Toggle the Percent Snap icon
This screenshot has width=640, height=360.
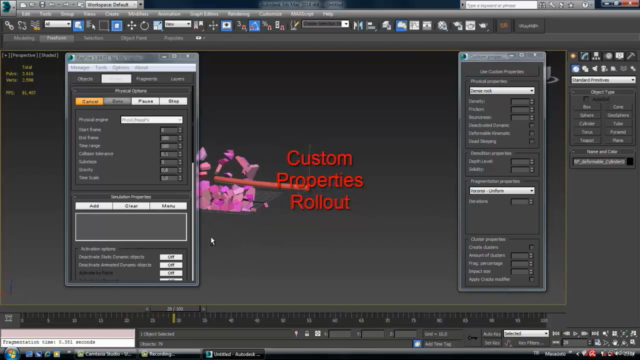coord(267,26)
